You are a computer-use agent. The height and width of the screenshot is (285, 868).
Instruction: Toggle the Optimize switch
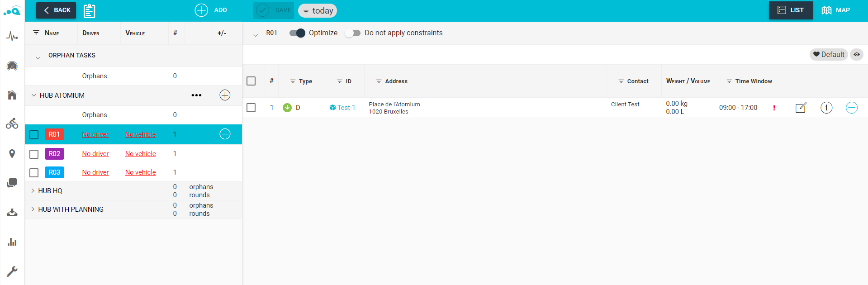297,33
